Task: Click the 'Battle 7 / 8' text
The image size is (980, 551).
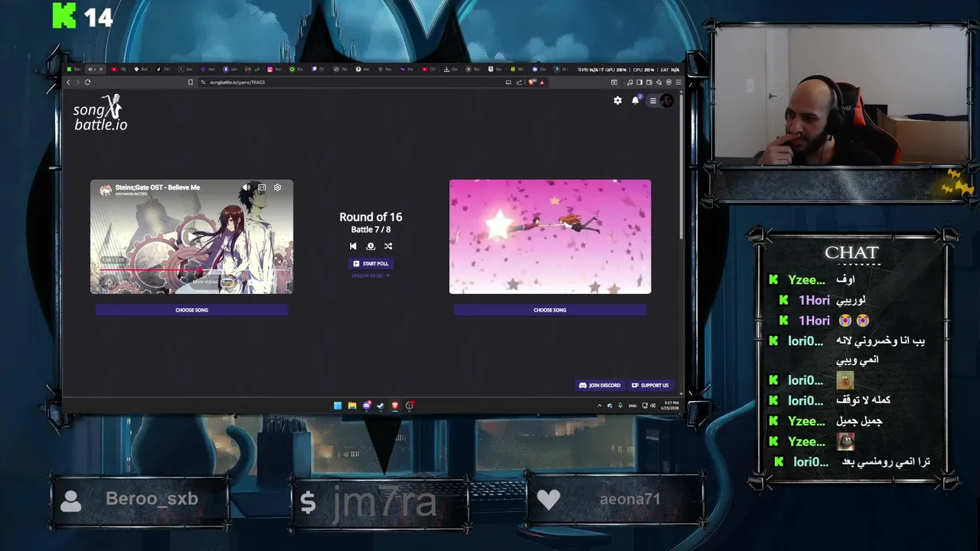Action: (x=371, y=230)
